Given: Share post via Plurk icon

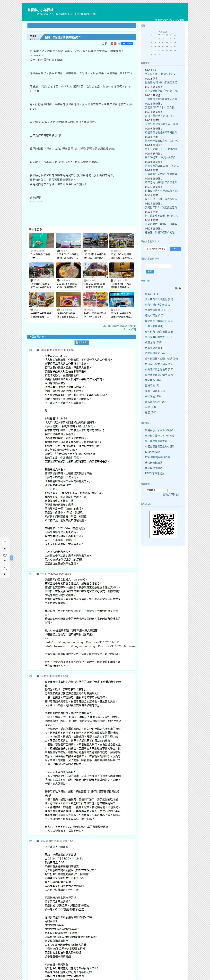Looking at the screenshot, I should (x=115, y=44).
